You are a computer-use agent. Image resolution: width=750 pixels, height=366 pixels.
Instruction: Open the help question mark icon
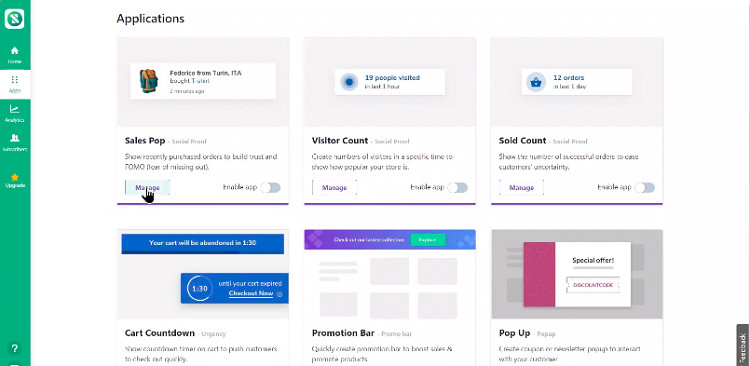point(15,348)
